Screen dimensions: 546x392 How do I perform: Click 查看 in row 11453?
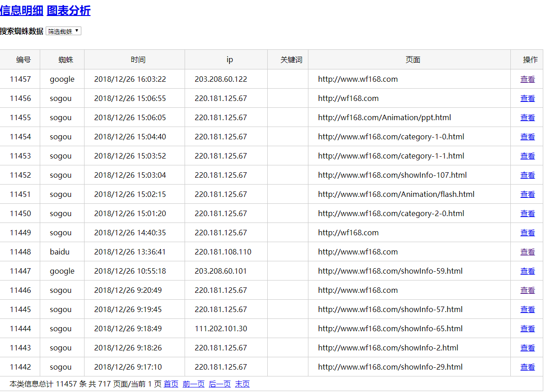(x=527, y=156)
